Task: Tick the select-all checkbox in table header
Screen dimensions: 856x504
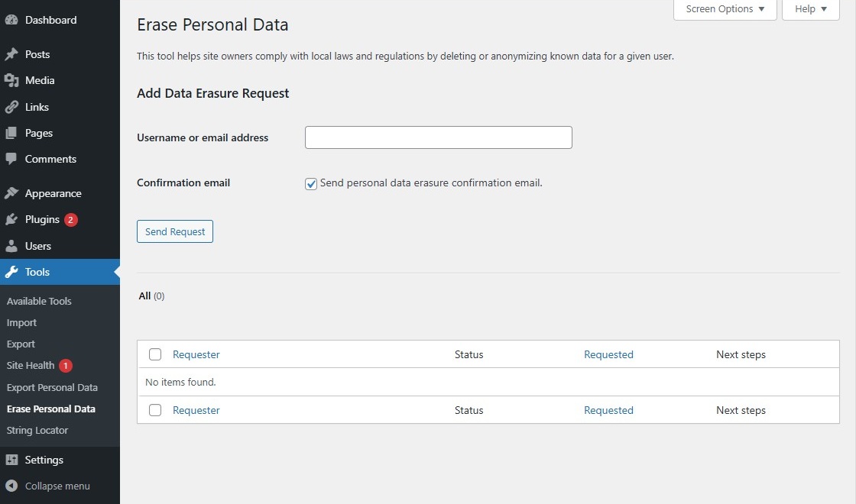Action: 155,354
